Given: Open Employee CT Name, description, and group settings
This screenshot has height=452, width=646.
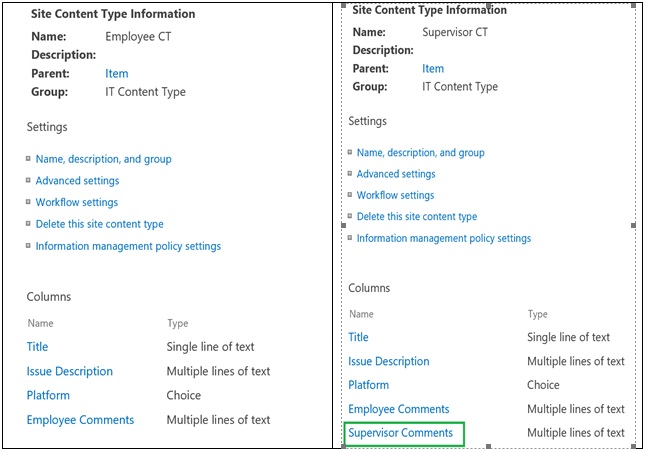Looking at the screenshot, I should (103, 159).
